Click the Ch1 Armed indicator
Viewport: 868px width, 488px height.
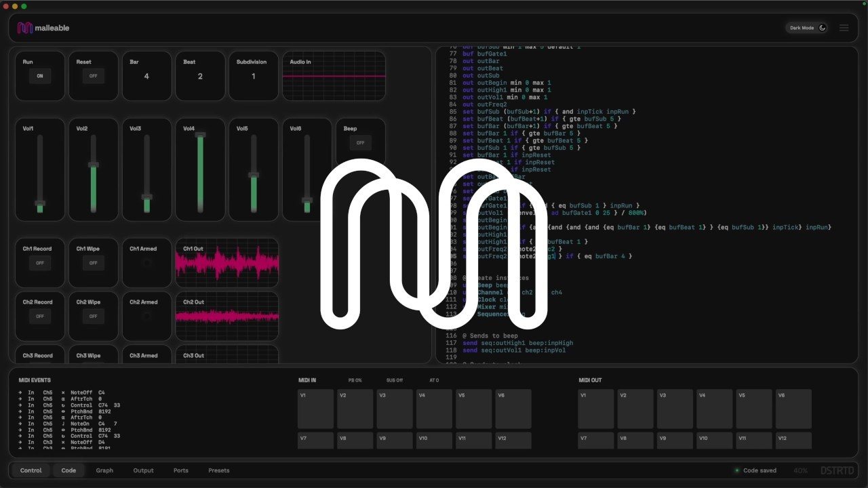(x=146, y=263)
